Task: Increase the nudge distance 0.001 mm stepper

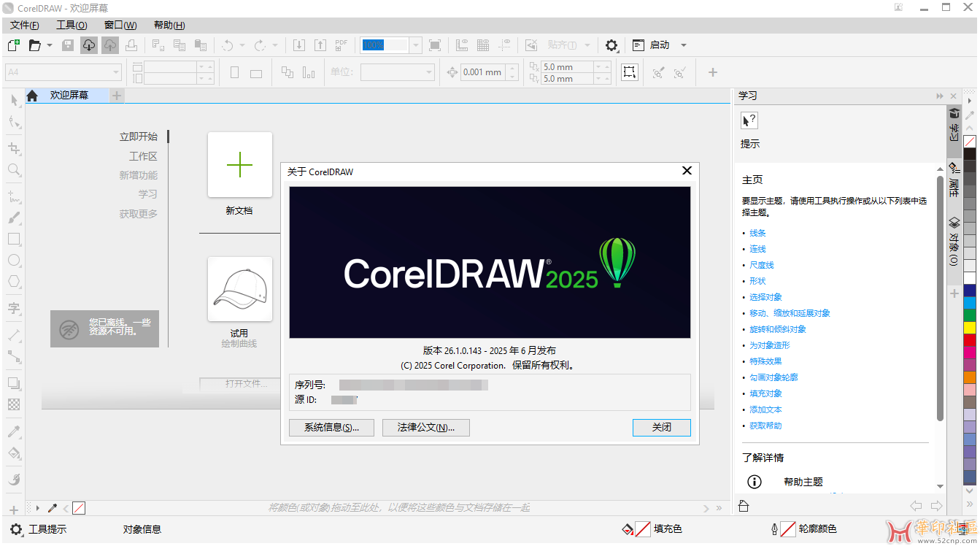Action: pos(513,68)
